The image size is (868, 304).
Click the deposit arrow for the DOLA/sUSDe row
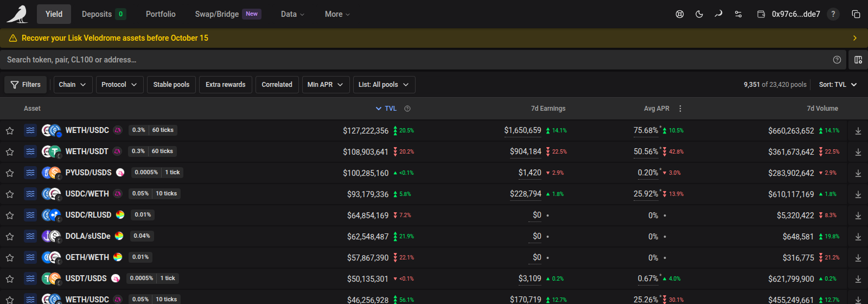point(858,237)
